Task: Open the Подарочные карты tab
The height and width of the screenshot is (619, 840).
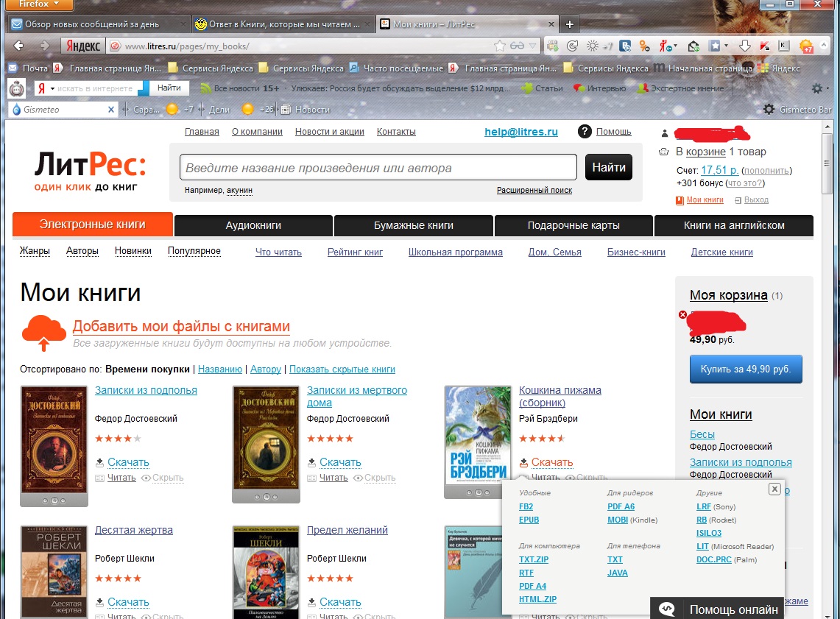Action: point(573,225)
